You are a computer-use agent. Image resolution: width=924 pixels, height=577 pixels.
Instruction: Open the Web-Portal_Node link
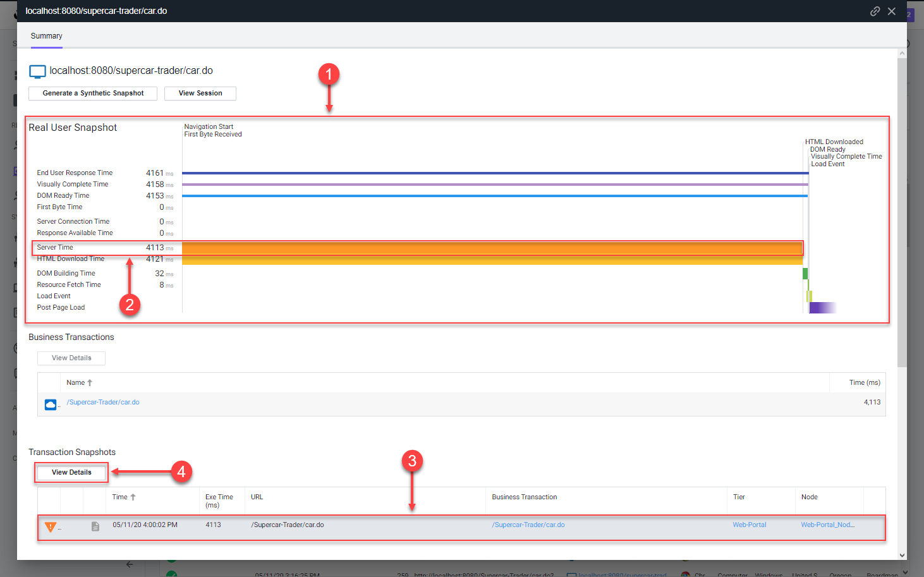point(827,525)
